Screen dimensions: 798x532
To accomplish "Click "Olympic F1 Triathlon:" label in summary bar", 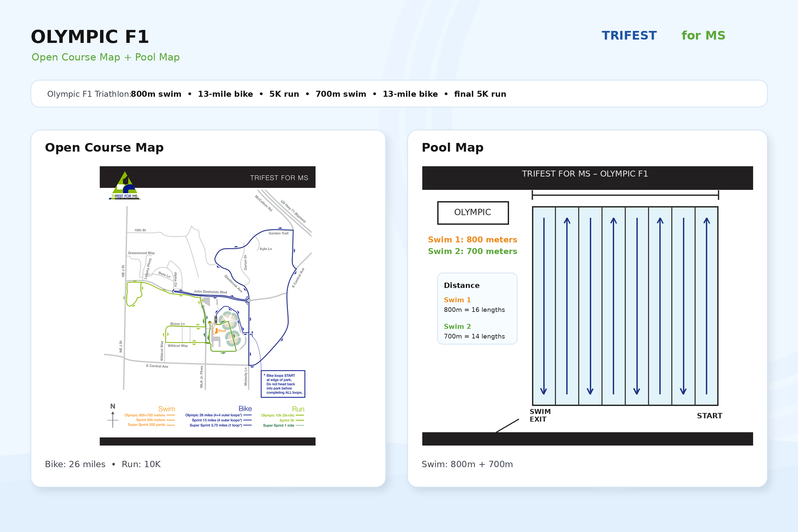I will point(89,94).
